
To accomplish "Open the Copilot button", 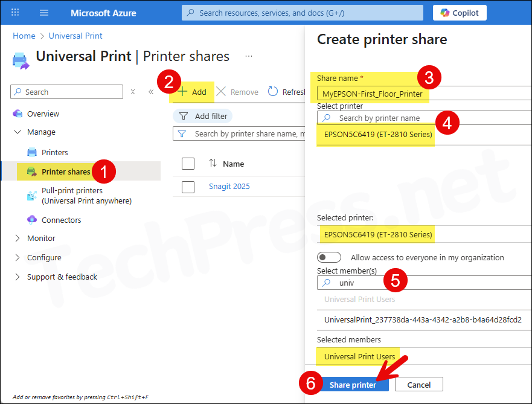I will [x=460, y=13].
